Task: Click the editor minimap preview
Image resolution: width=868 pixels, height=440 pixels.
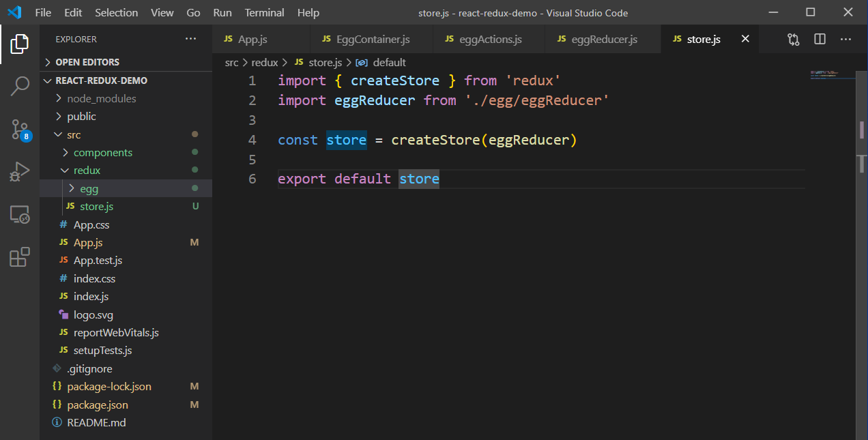Action: [831, 74]
